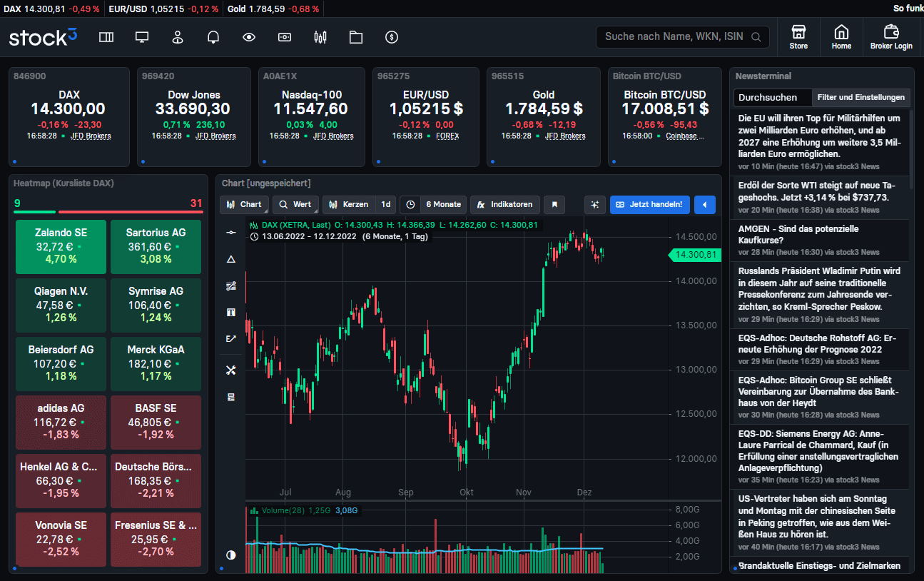Open the Broker Login wallet icon
Screen dimensions: 924x581
coord(891,37)
